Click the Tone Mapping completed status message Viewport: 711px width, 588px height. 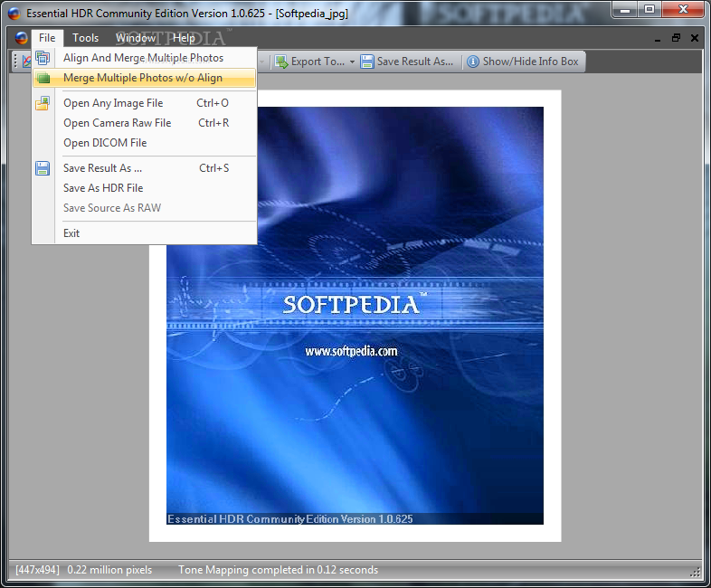click(278, 570)
